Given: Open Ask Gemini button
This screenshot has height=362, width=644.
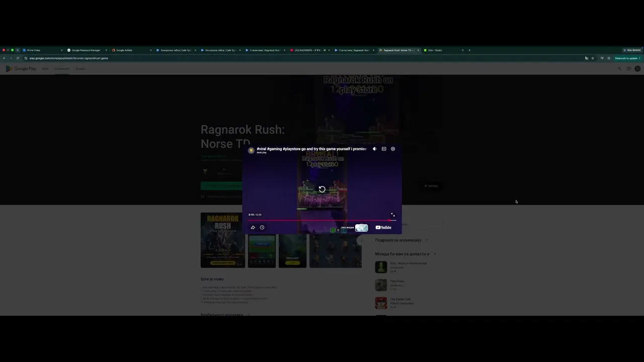Looking at the screenshot, I should 632,50.
